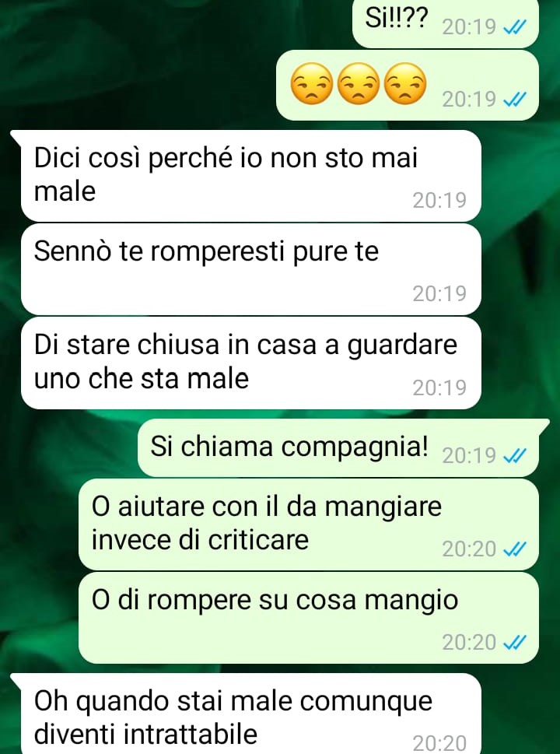Tap read ticks on 'Si chiama compagnia!'
Image resolution: width=560 pixels, height=754 pixels.
coord(514,455)
